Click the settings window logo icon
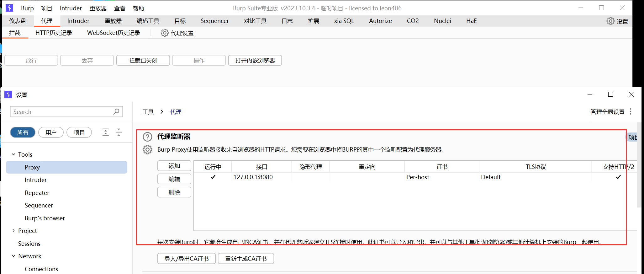 tap(8, 94)
